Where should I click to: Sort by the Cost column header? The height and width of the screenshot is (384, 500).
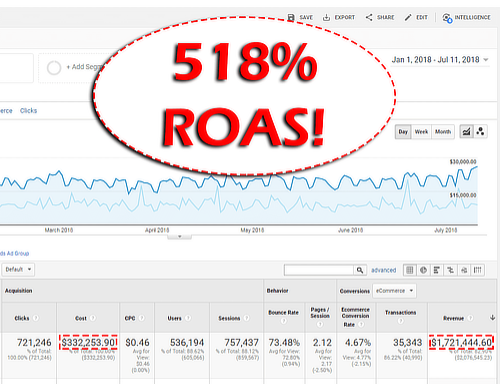[x=81, y=318]
